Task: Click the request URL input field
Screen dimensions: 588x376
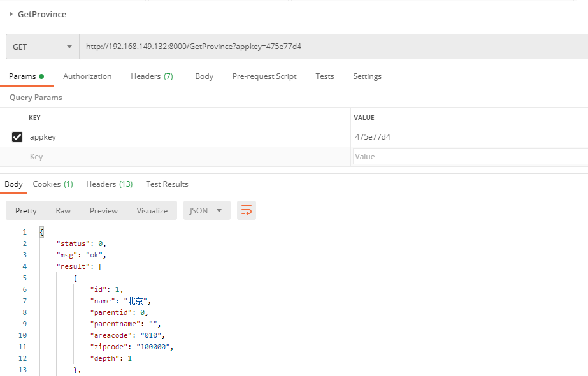Action: coord(331,47)
